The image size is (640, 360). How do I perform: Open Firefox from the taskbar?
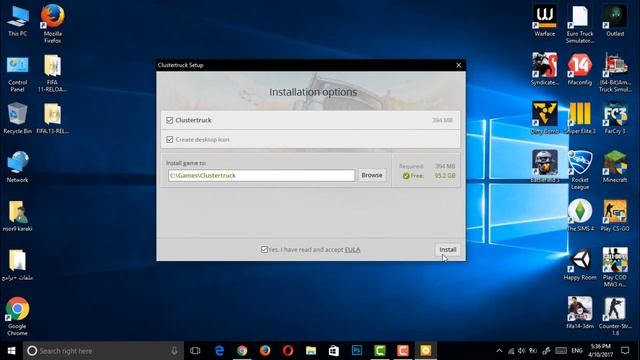click(265, 351)
